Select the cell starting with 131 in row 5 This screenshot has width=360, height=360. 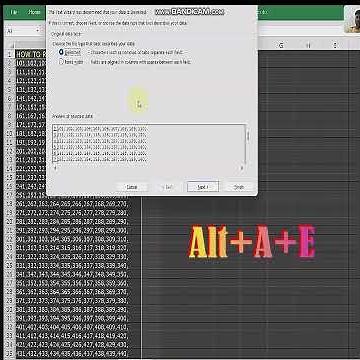point(31,90)
